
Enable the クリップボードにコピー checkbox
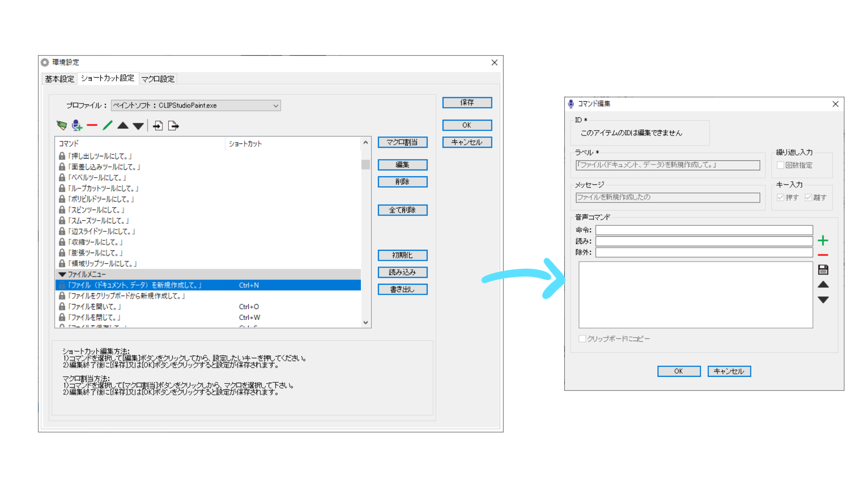[582, 339]
